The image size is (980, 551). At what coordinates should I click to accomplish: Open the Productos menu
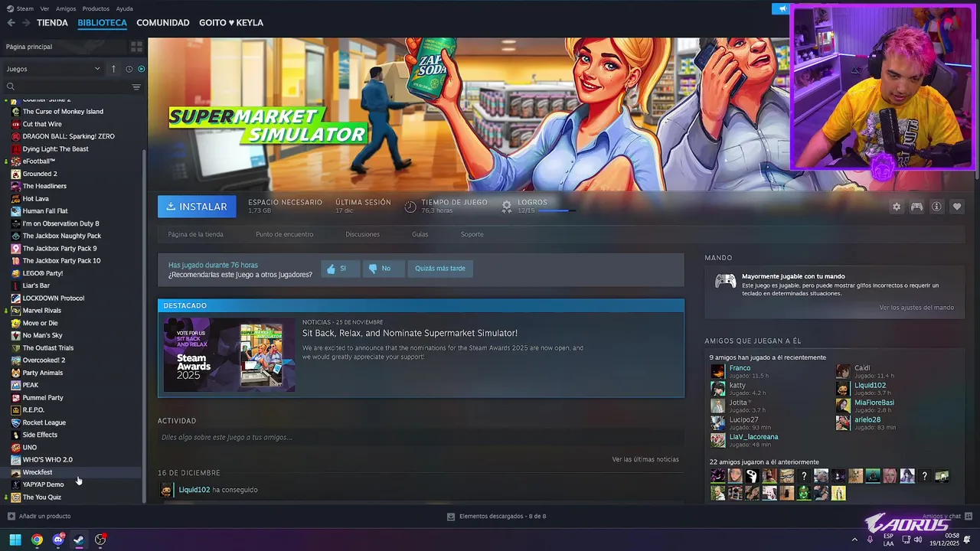click(96, 8)
